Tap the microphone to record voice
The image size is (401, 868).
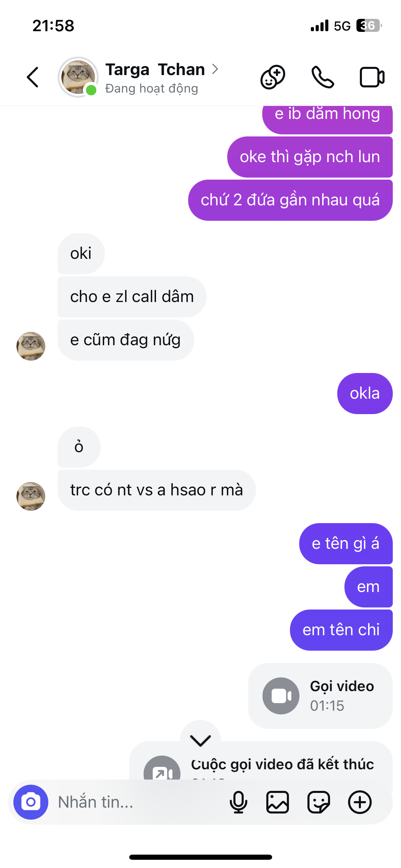238,802
